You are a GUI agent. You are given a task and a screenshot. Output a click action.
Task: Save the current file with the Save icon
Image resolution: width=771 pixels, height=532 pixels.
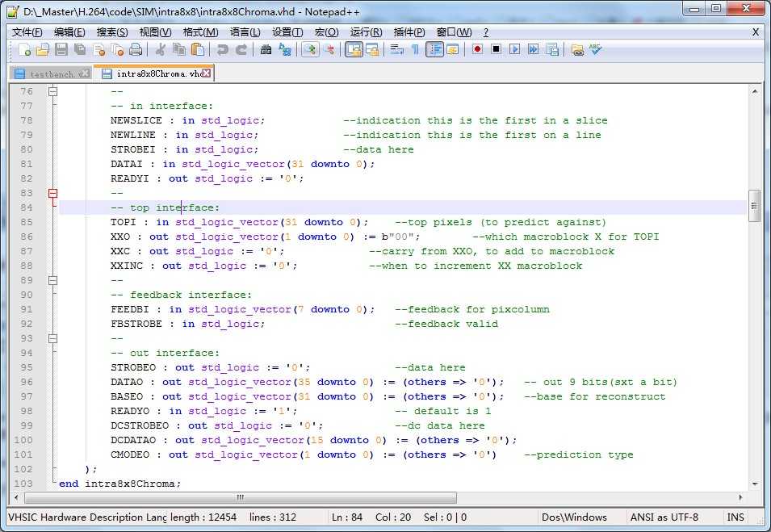point(61,49)
